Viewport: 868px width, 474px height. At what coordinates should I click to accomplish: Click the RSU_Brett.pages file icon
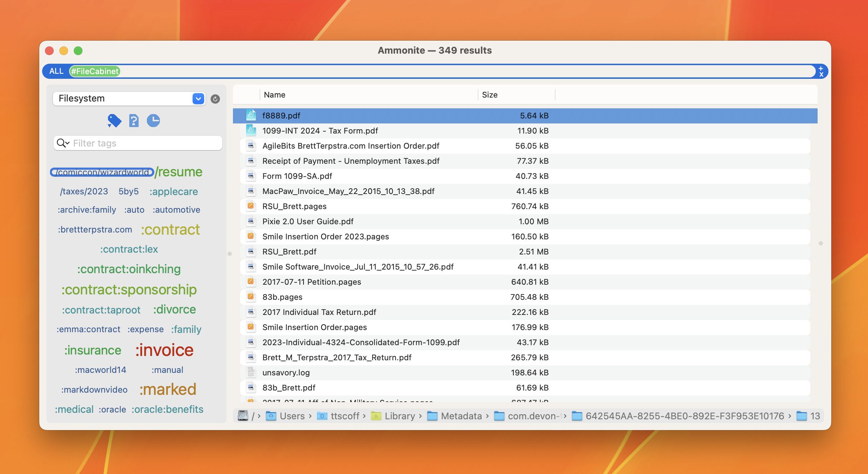[x=251, y=206]
